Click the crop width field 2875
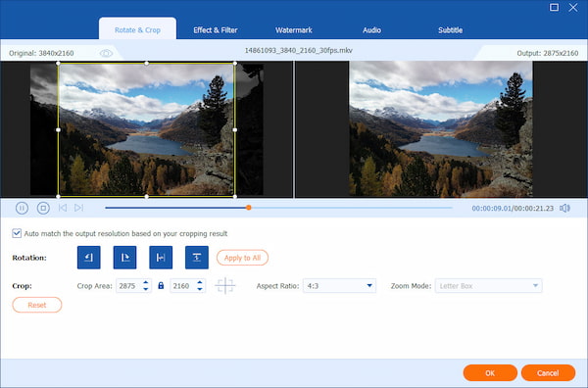The height and width of the screenshot is (388, 588). pos(129,286)
